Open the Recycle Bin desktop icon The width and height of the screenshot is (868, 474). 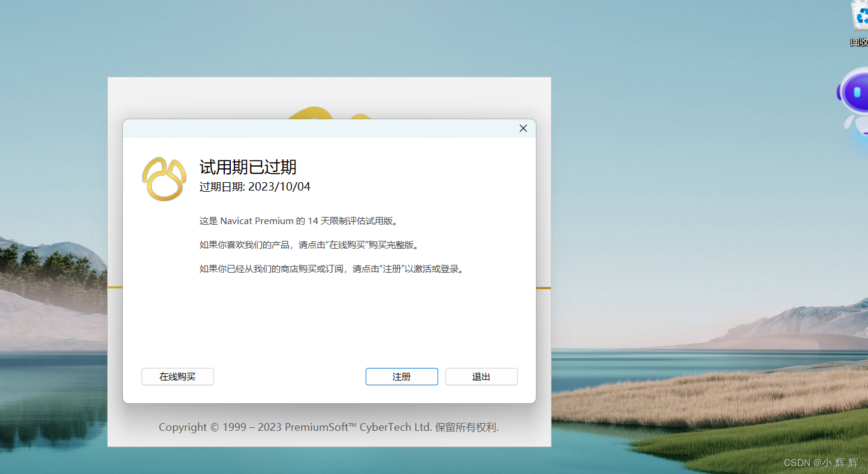tap(860, 24)
